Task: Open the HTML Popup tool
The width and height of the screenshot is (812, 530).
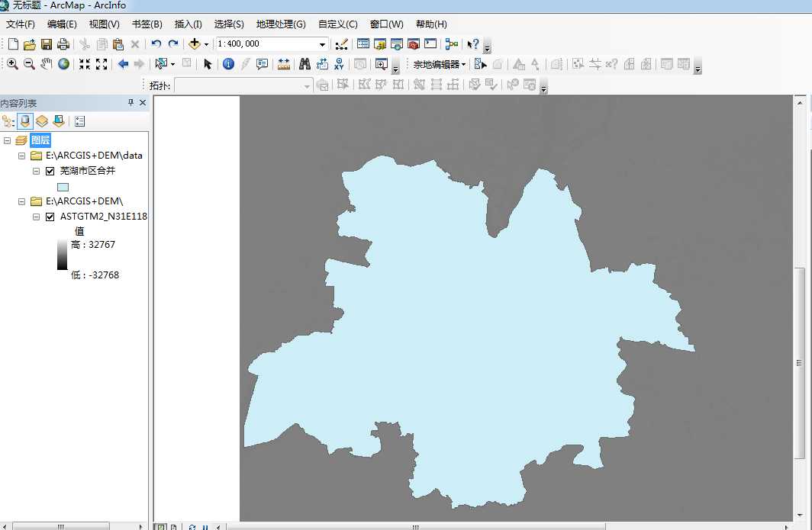Action: tap(262, 64)
